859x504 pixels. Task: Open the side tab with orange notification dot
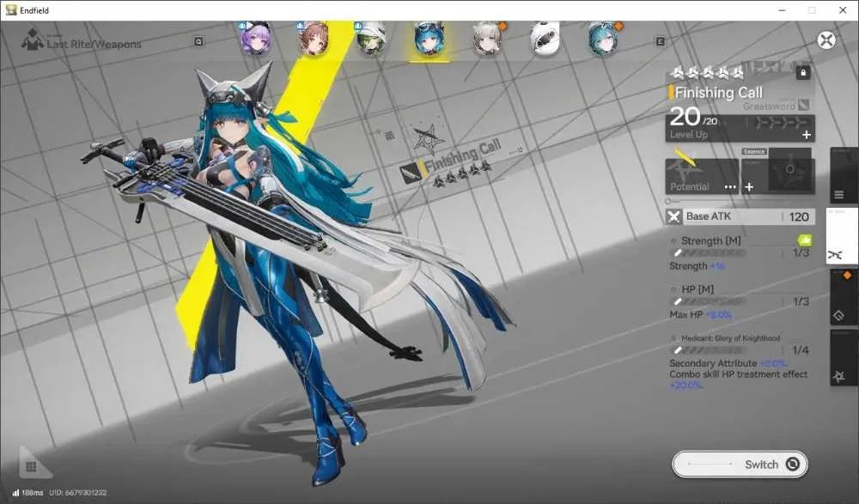click(844, 297)
